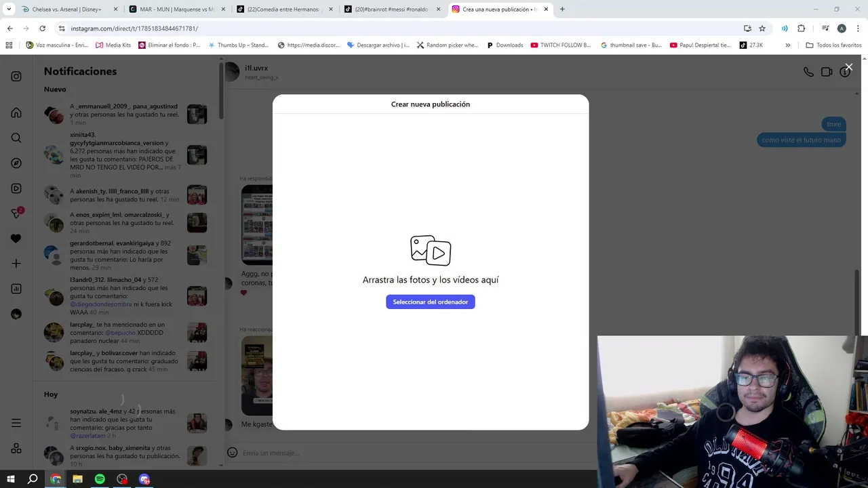Open notification from _emmanuell_2009_
868x488 pixels.
point(125,115)
